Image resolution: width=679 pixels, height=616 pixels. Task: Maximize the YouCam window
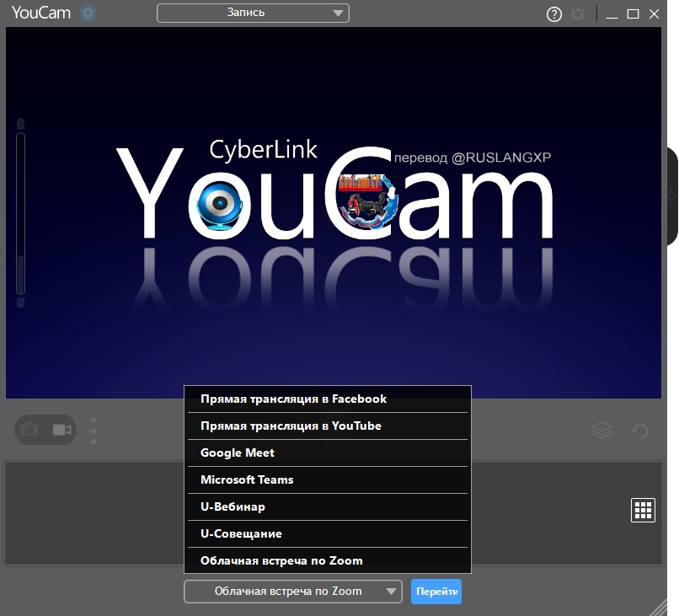[633, 14]
